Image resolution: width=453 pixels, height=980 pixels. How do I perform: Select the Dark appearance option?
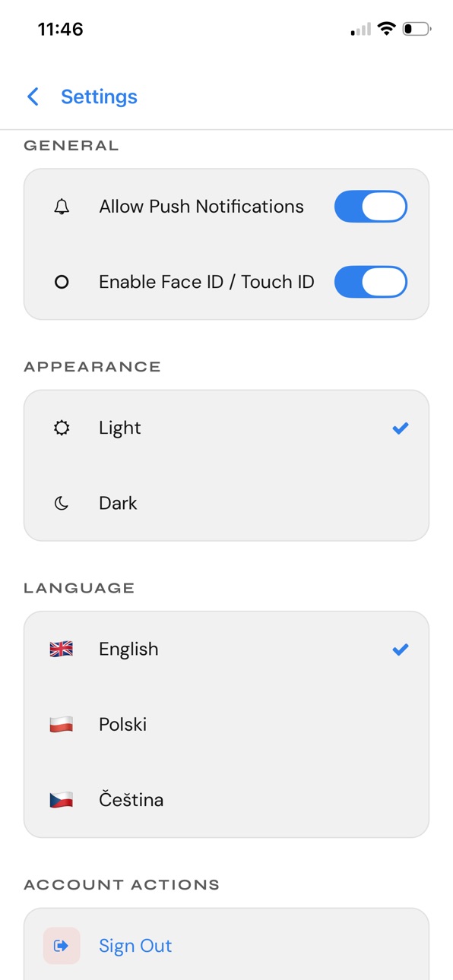(x=226, y=503)
